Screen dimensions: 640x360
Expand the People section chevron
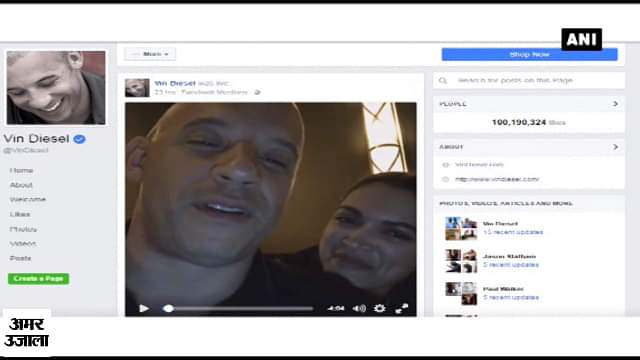pos(615,104)
